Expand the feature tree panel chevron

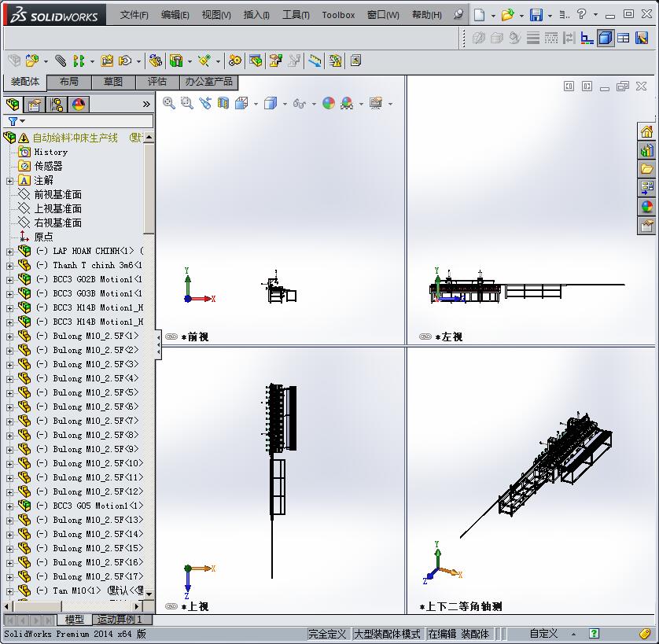(x=145, y=104)
